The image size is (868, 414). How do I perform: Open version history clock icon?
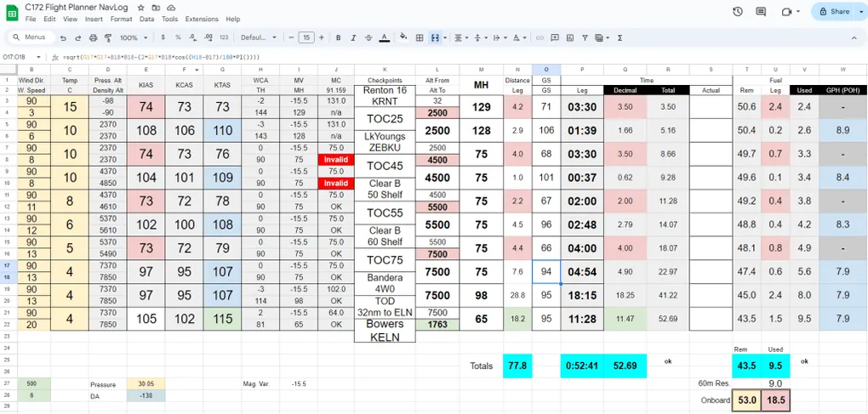pyautogui.click(x=737, y=12)
